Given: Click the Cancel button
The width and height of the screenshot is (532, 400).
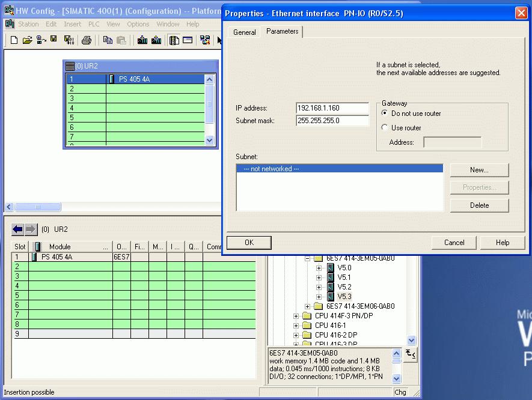Looking at the screenshot, I should [x=454, y=243].
